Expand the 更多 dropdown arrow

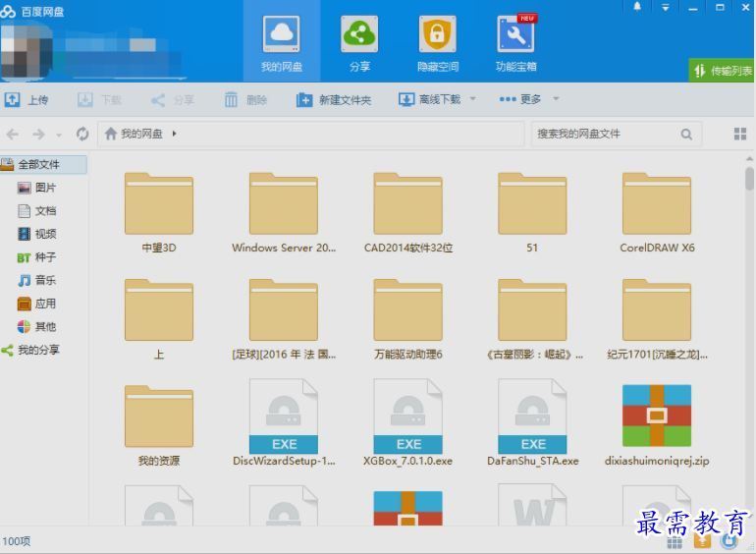click(556, 99)
